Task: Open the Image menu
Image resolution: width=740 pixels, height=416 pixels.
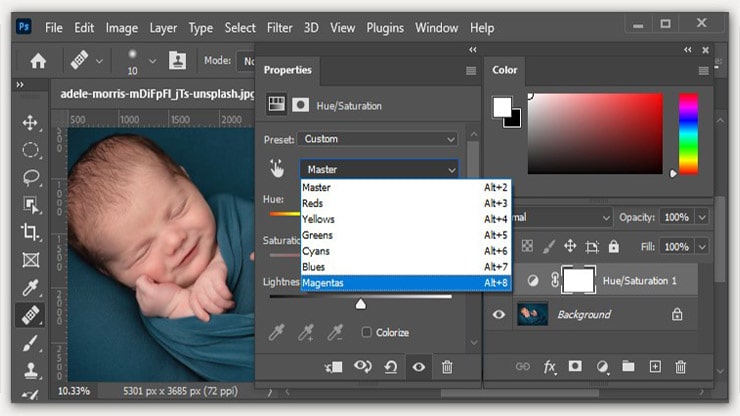Action: click(121, 28)
